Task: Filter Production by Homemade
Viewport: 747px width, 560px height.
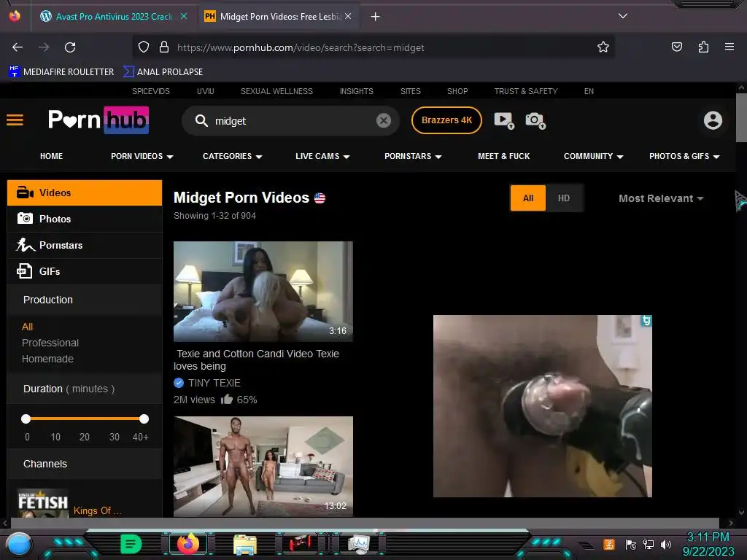Action: coord(47,359)
